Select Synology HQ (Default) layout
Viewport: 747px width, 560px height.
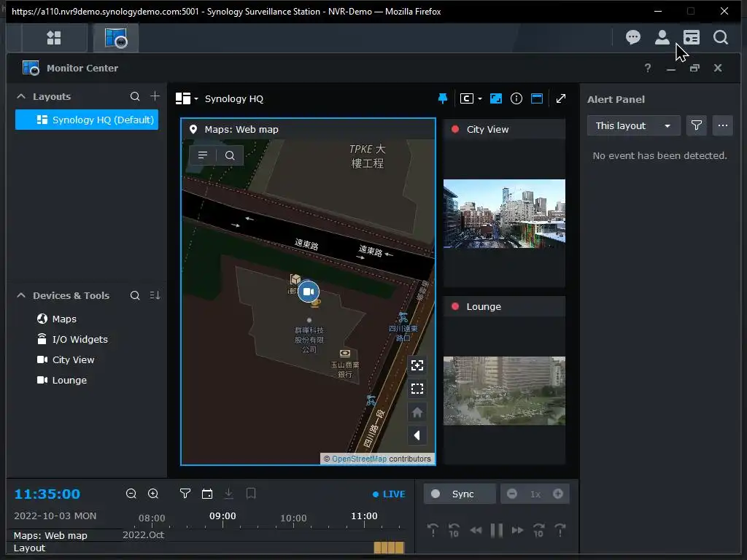pos(87,120)
